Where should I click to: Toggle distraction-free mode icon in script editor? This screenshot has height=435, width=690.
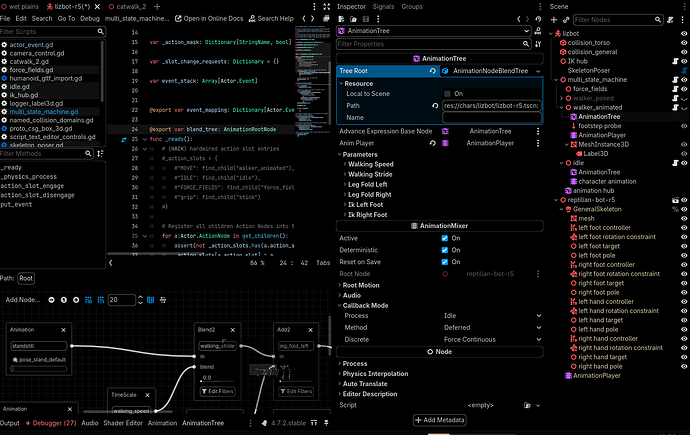[327, 7]
